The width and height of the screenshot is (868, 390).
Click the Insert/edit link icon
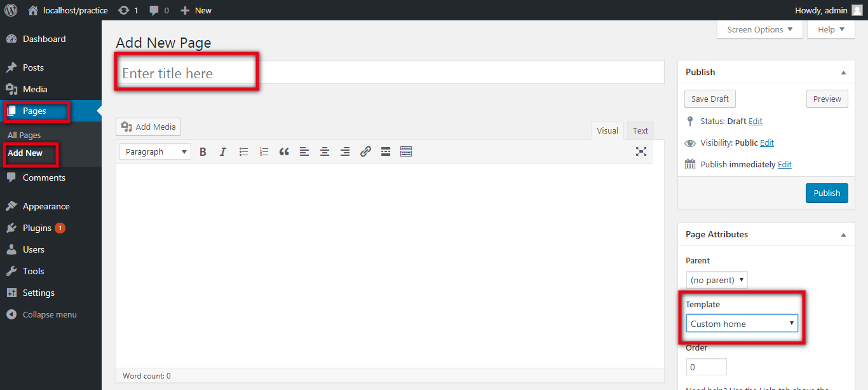365,152
